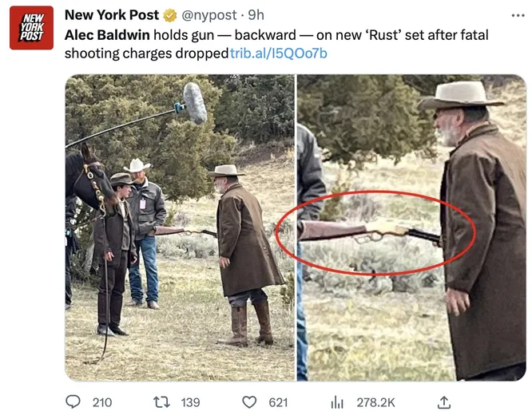Click the gold verified badge

pos(170,15)
